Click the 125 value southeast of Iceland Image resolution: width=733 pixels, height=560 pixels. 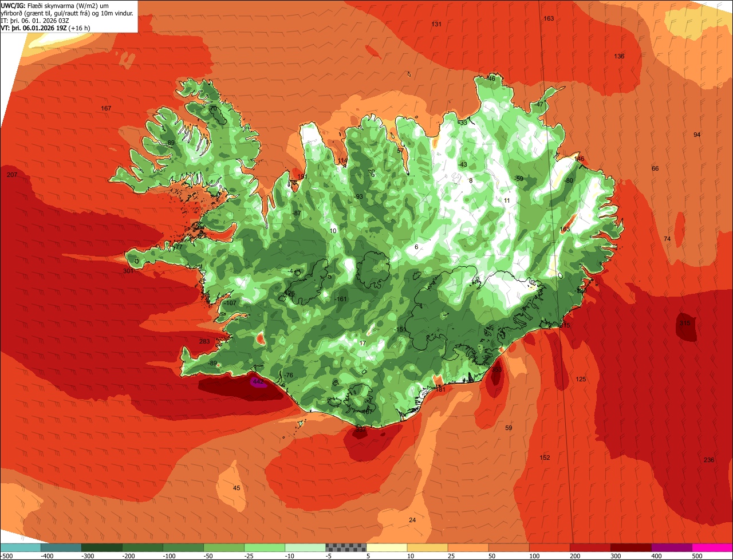pyautogui.click(x=581, y=380)
